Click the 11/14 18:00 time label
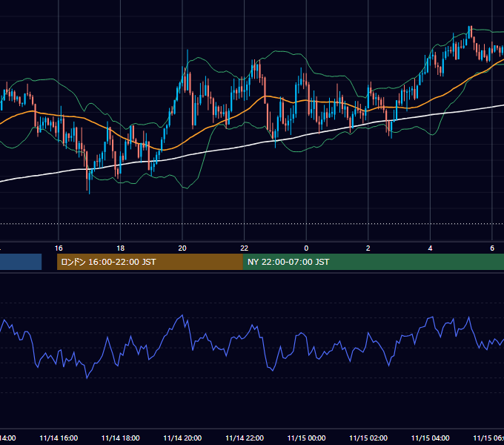 121,438
